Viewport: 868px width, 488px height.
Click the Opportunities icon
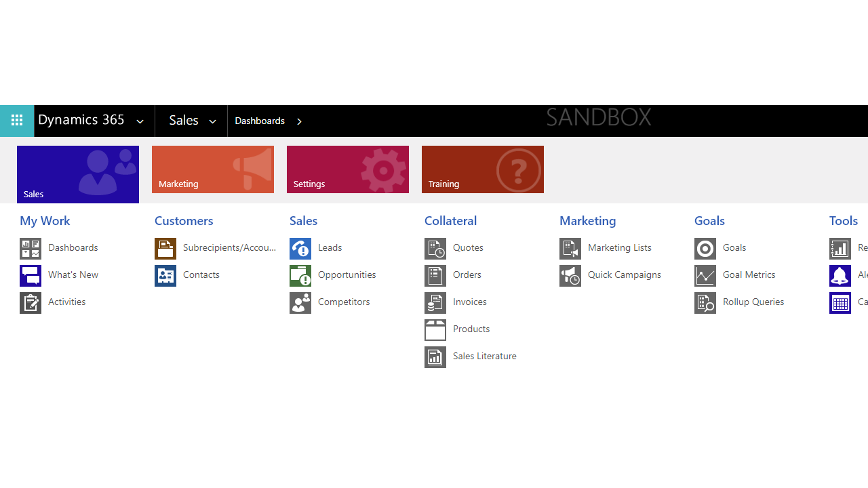tap(300, 276)
